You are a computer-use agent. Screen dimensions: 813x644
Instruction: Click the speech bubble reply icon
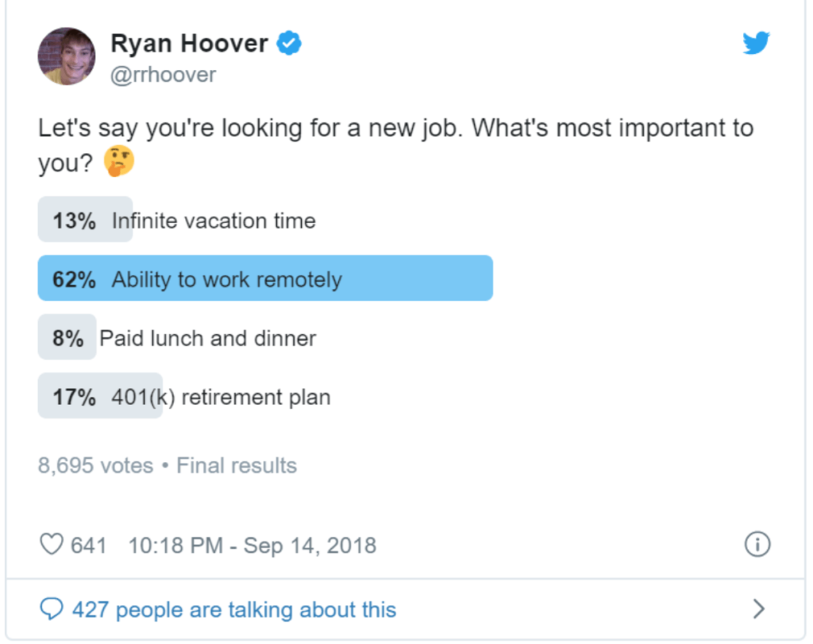point(52,609)
